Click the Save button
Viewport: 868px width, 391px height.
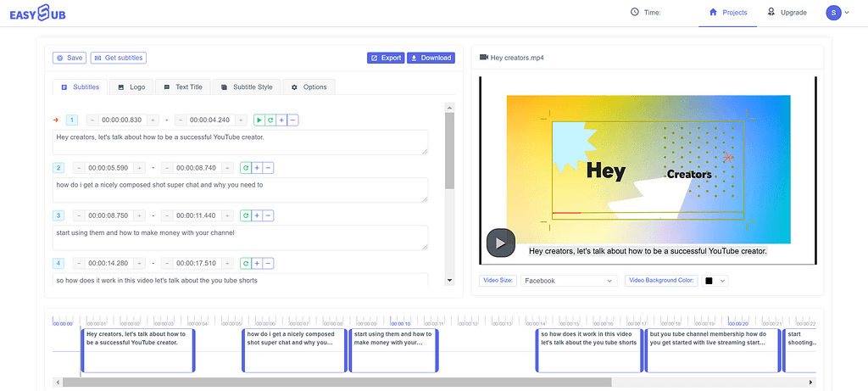coord(70,58)
